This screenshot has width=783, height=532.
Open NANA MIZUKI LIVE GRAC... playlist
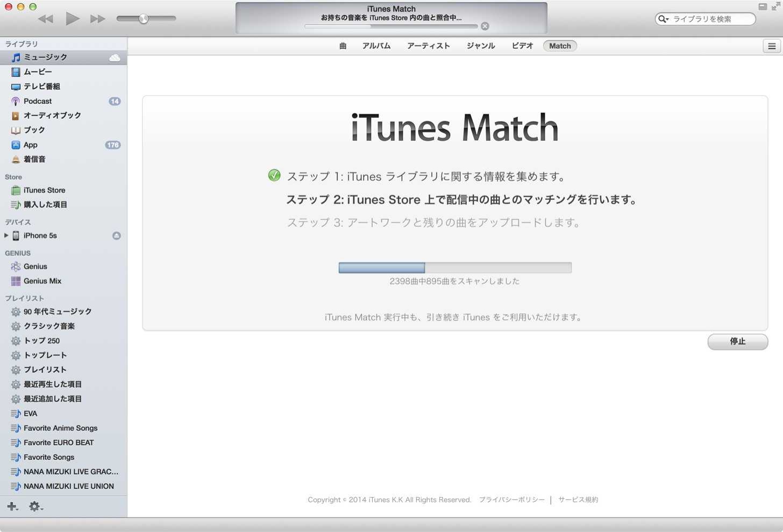[63, 472]
